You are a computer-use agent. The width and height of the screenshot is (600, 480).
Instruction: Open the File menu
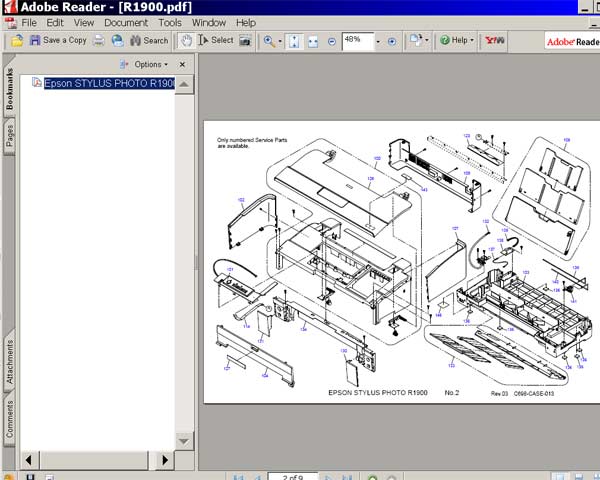tap(29, 23)
